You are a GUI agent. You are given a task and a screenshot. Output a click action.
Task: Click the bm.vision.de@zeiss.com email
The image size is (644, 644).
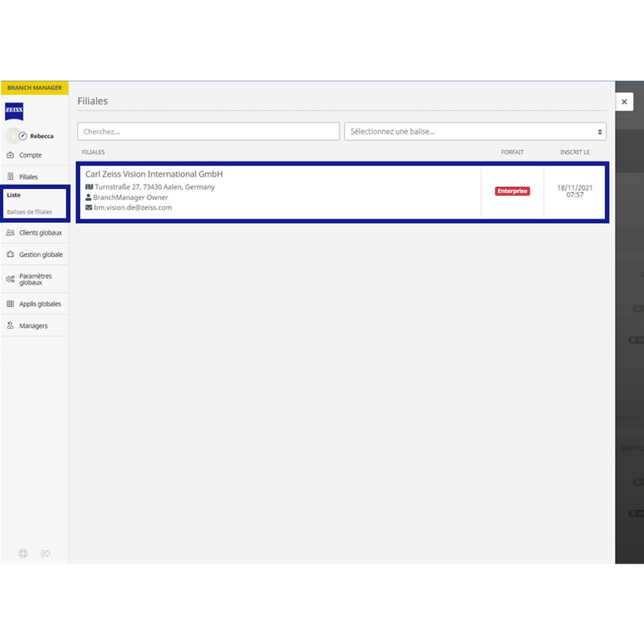coord(133,208)
